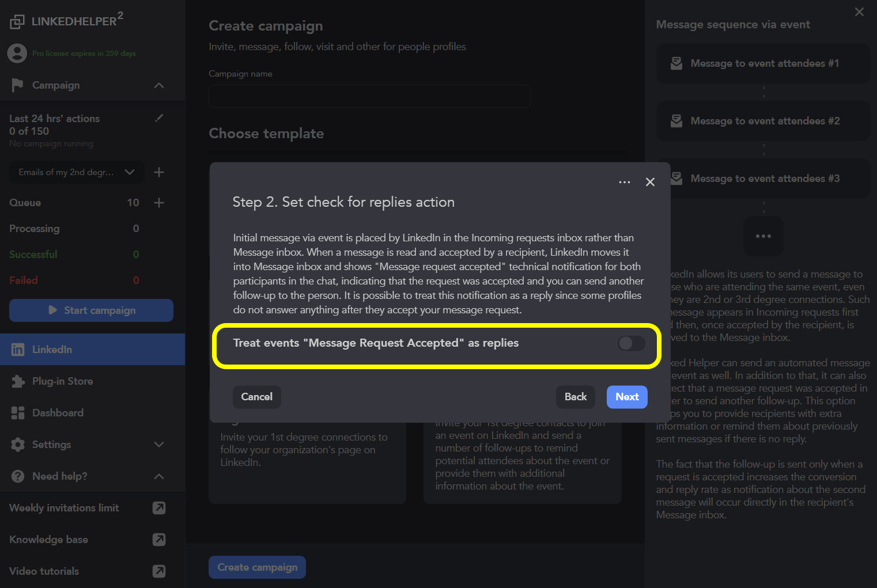
Task: Click the three-dot more steps box in sequence
Action: [763, 236]
